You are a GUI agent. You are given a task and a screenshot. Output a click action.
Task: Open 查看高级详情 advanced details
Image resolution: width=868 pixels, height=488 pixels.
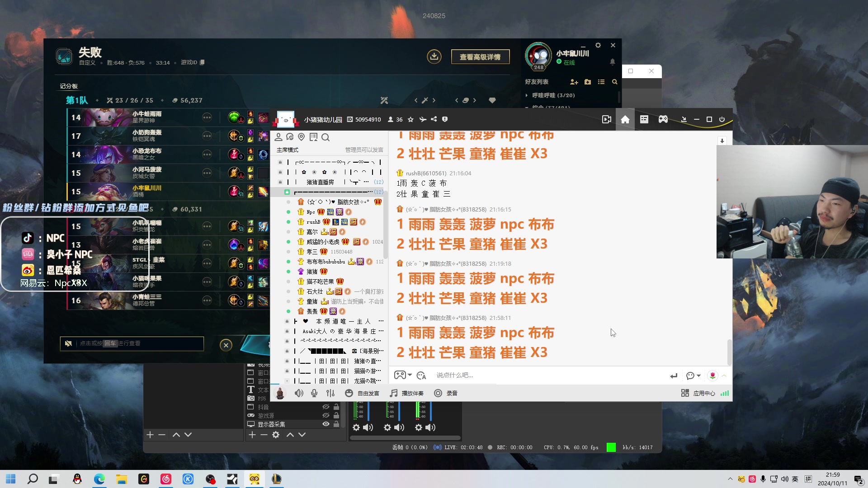(480, 57)
